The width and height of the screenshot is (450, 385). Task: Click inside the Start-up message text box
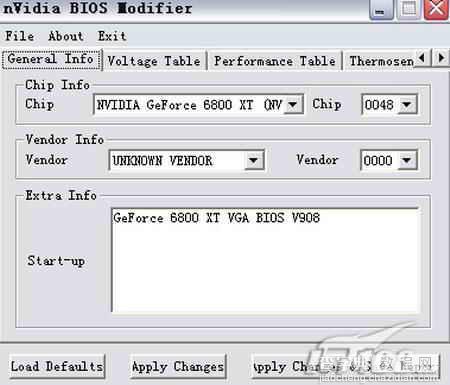[265, 260]
